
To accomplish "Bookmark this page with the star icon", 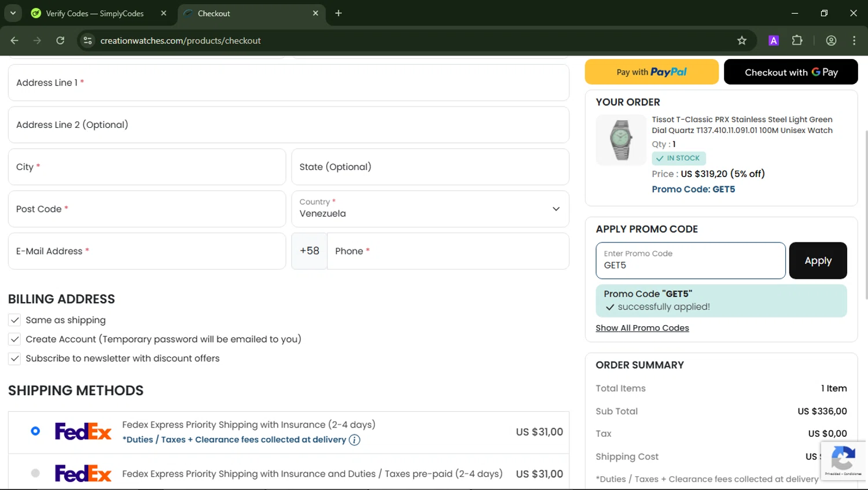I will tap(742, 40).
